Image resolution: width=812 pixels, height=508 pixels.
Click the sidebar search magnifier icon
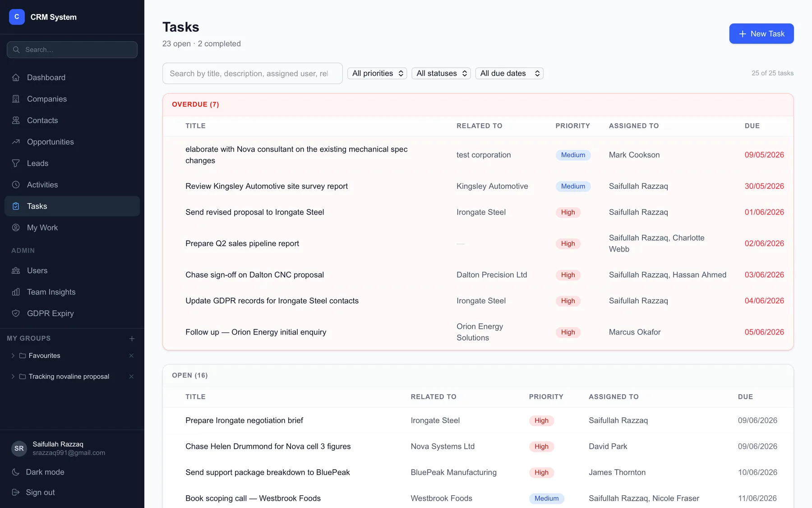coord(16,50)
